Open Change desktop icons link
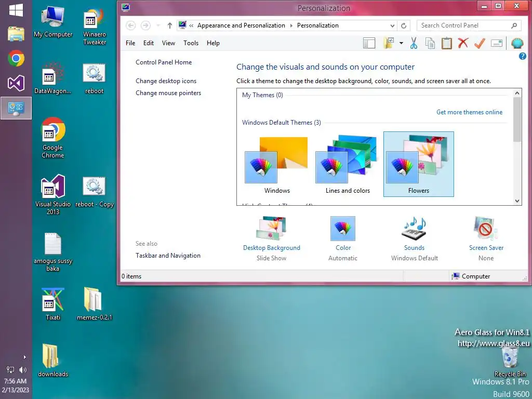The image size is (532, 399). coord(166,81)
